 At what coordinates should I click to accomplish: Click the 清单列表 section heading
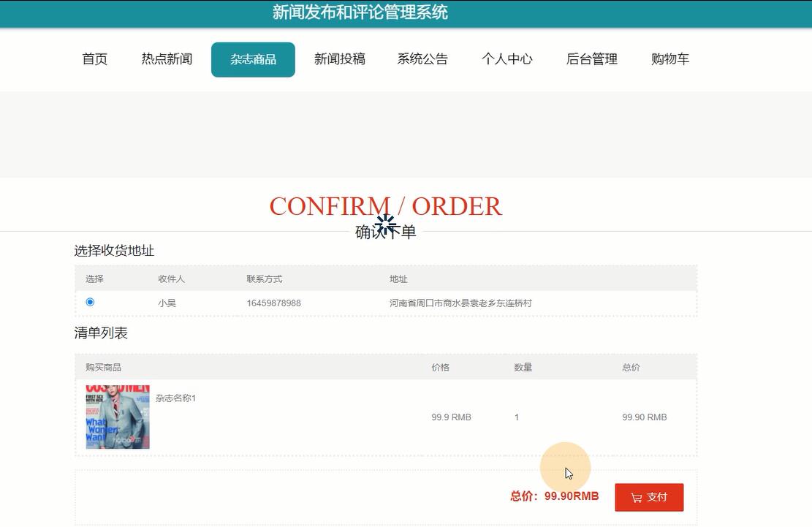click(100, 333)
